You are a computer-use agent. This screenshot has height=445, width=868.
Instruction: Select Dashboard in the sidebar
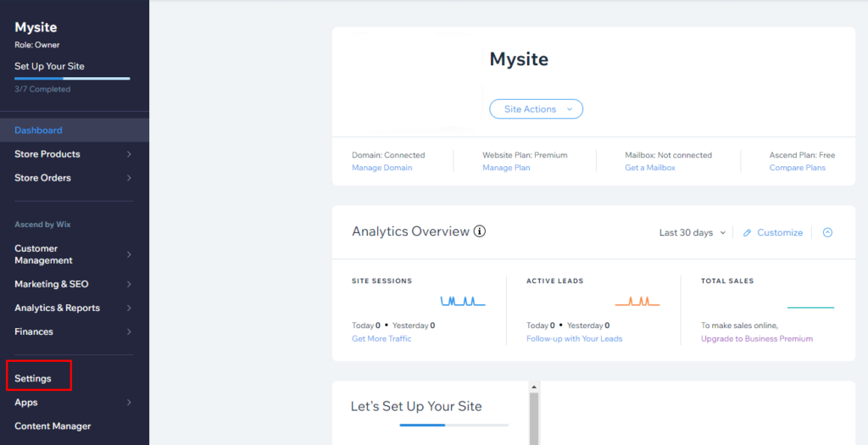tap(38, 131)
